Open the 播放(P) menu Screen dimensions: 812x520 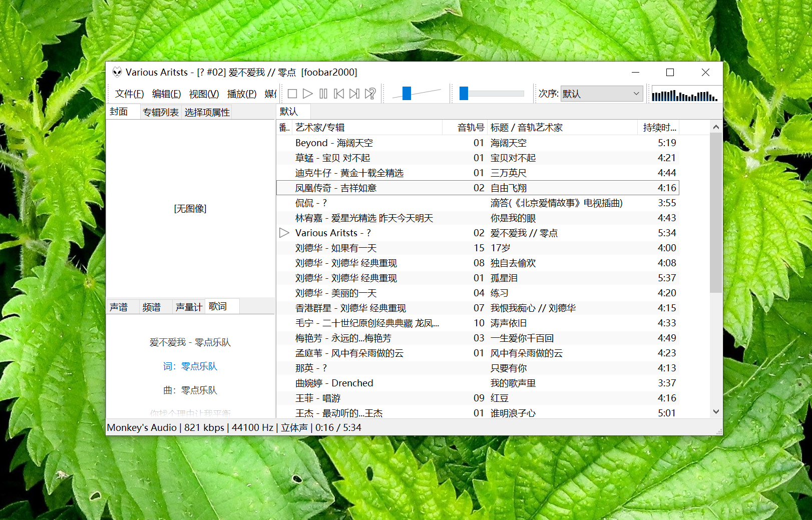(242, 94)
